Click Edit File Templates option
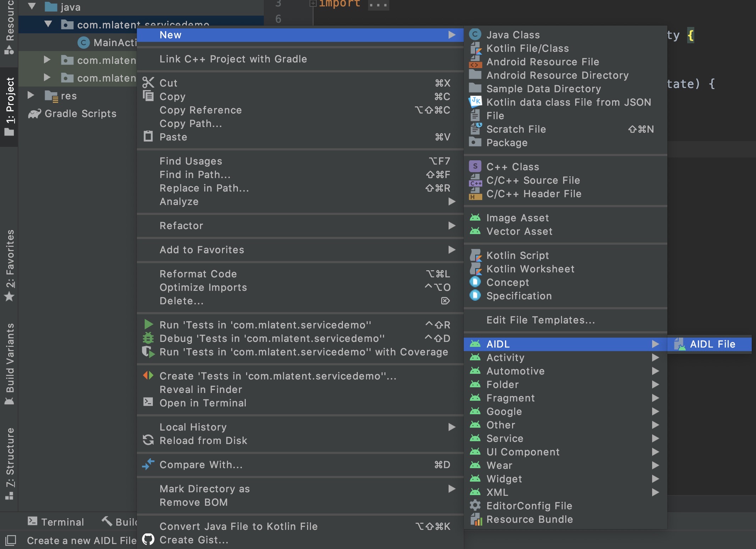 tap(540, 320)
